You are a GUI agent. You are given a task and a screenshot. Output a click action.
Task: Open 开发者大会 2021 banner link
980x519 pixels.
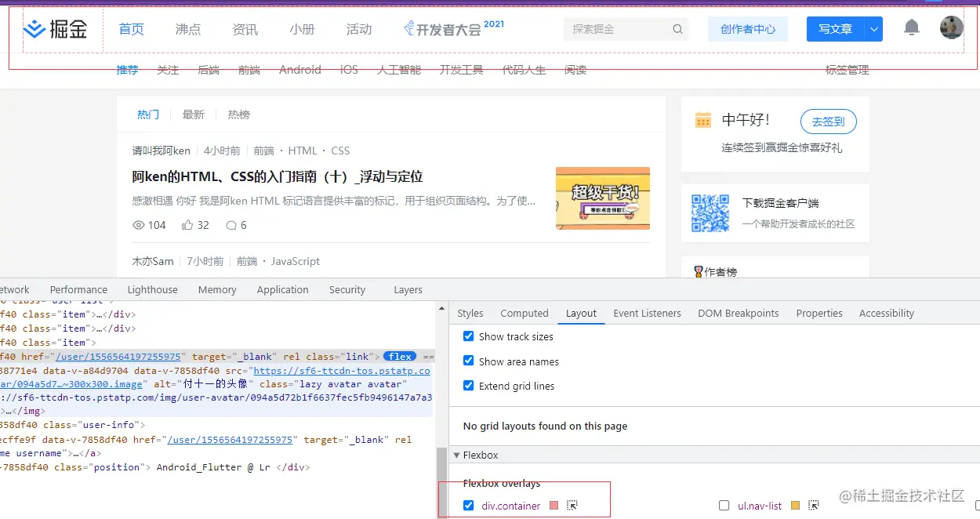[x=454, y=28]
